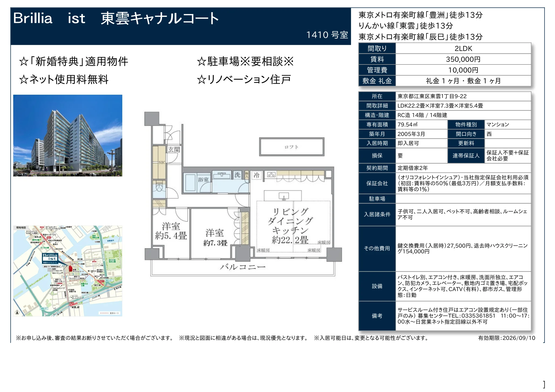Click the '築年月' label cell
The height and width of the screenshot is (392, 555).
pos(377,134)
